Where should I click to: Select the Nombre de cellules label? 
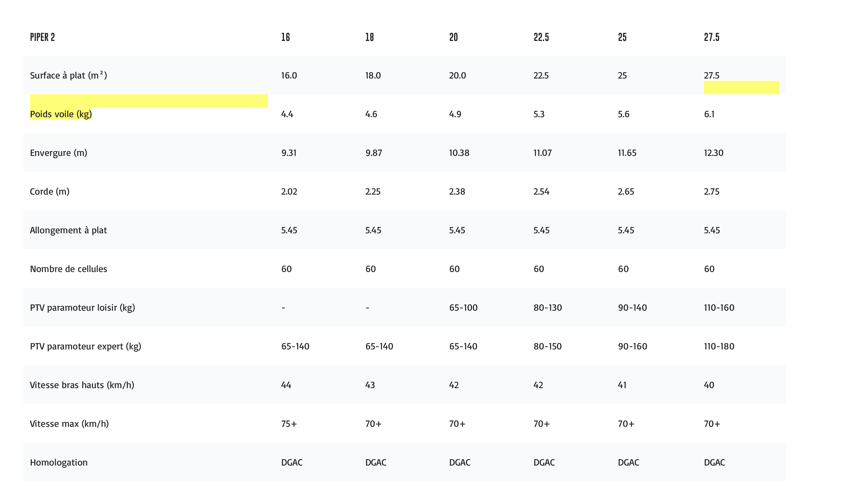(x=68, y=269)
